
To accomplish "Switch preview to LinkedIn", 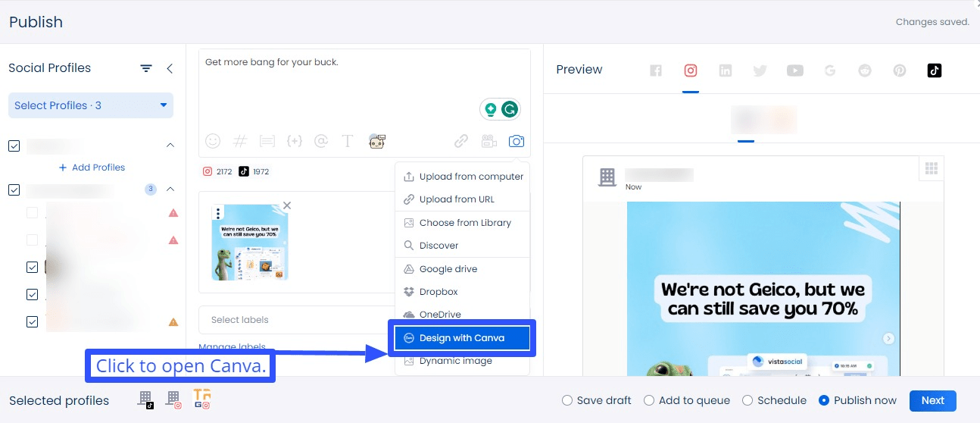I will [726, 70].
